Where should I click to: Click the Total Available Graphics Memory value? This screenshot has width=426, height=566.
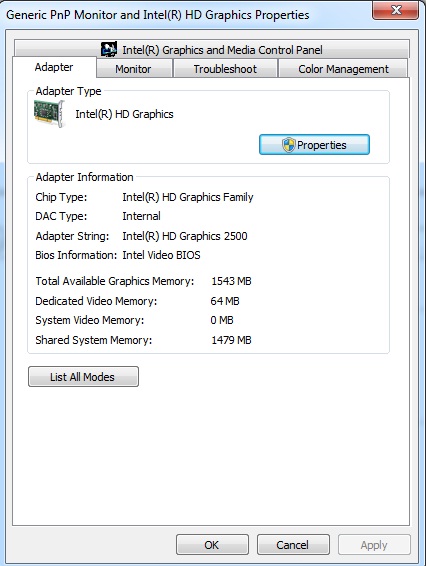(231, 281)
